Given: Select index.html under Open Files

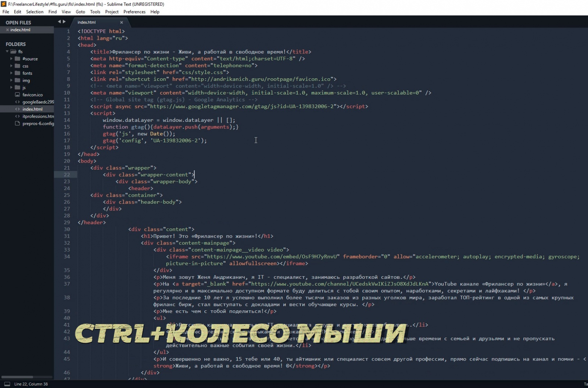Looking at the screenshot, I should pos(20,30).
